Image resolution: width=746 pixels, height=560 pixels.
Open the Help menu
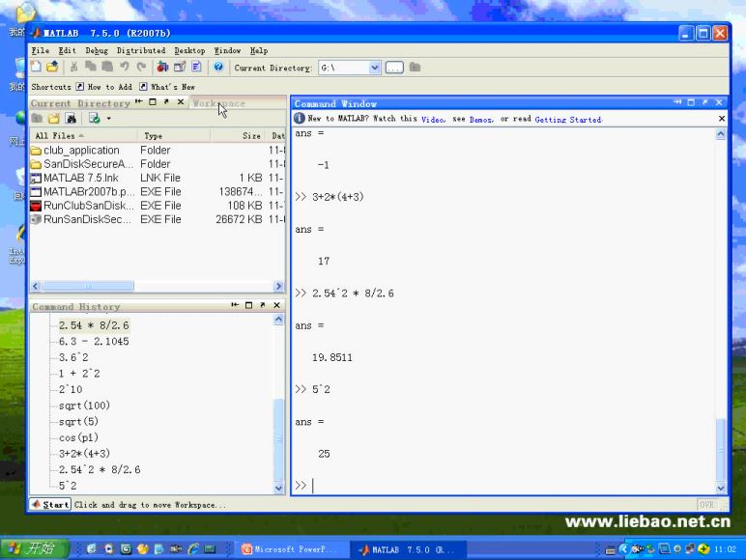[x=259, y=50]
